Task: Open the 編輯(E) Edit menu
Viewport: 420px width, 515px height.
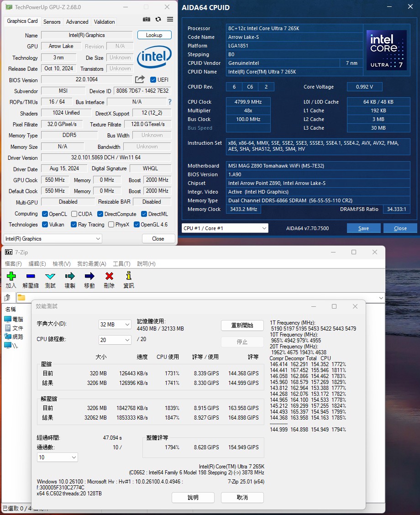Action: coord(37,264)
